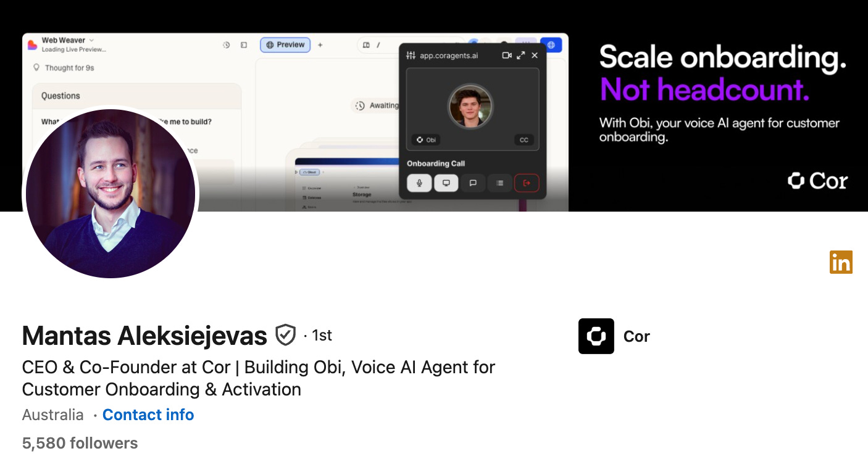Expand the Web Weaver dropdown chevron
The width and height of the screenshot is (868, 459).
[x=91, y=40]
